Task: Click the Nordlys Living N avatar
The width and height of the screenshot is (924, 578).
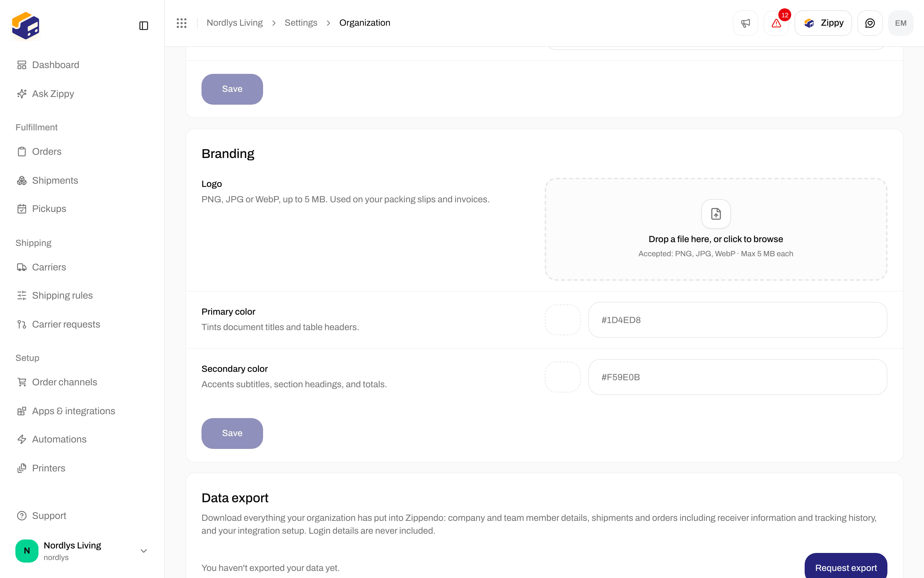Action: tap(27, 551)
